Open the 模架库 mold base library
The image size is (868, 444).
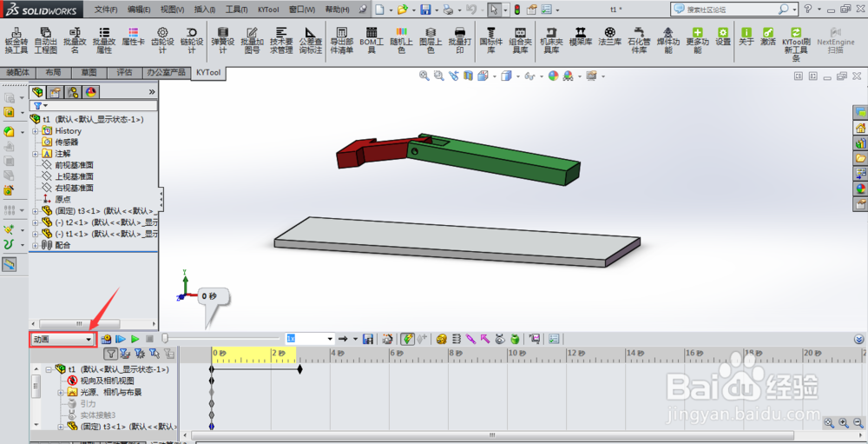[x=580, y=36]
